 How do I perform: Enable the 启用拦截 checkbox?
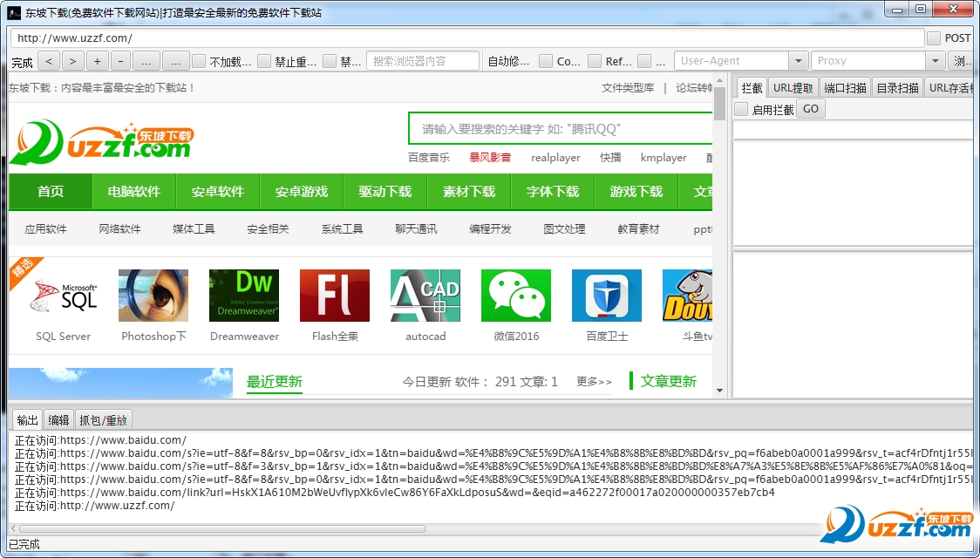coord(741,109)
